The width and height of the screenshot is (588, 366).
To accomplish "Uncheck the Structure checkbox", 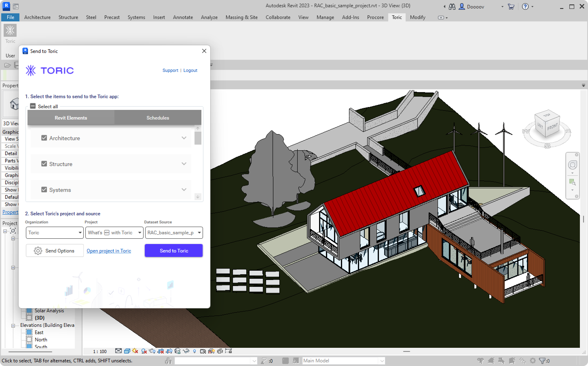I will coord(44,164).
